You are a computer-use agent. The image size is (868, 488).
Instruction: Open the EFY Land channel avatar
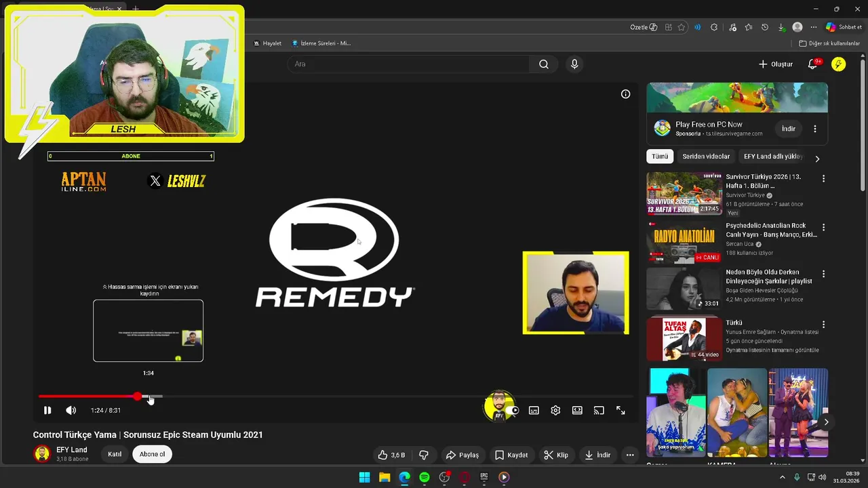[x=42, y=454]
